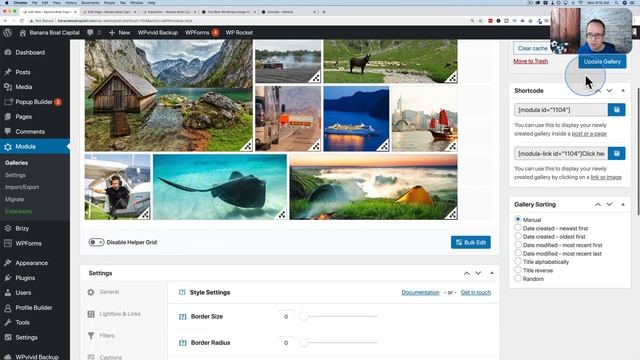The image size is (640, 360).
Task: Click the Pages sidebar icon
Action: point(8,117)
